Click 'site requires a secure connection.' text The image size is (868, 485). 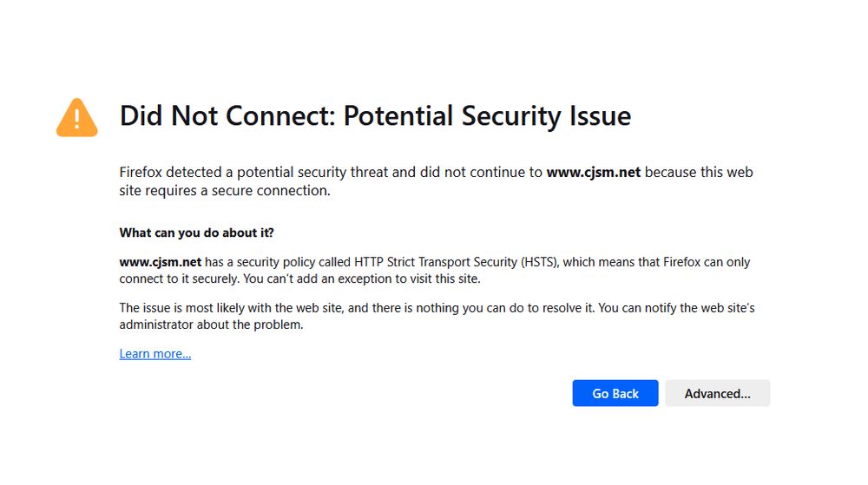(225, 190)
